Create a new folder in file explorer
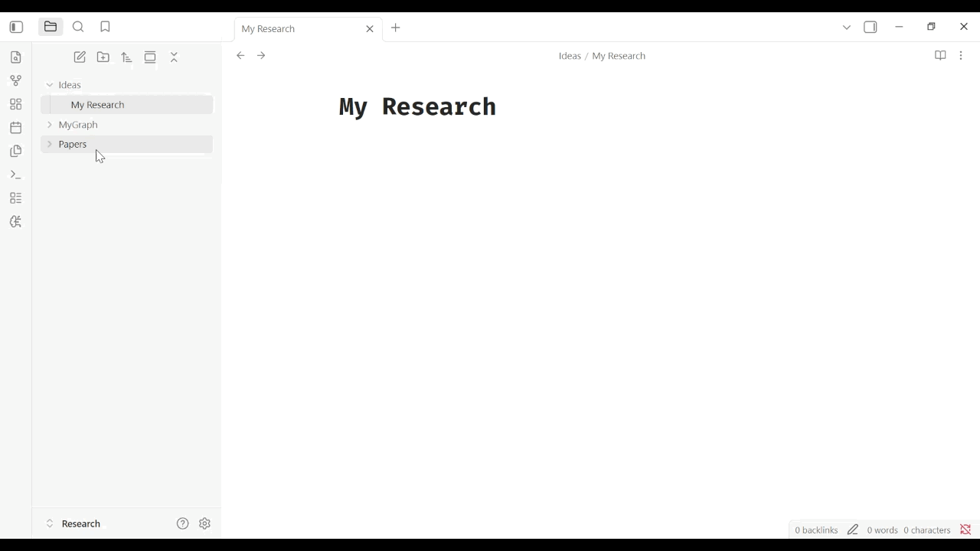 103,57
